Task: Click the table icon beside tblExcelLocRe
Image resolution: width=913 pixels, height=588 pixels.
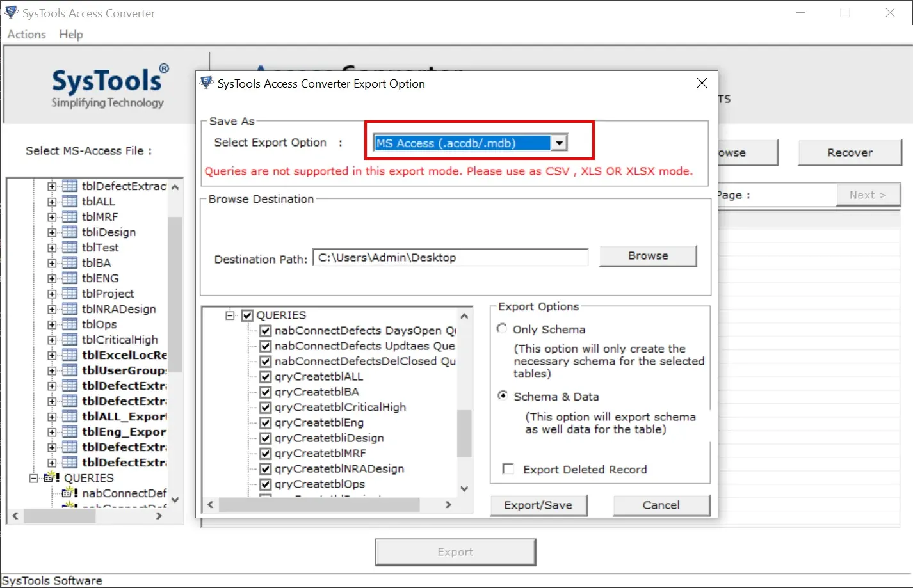Action: point(70,355)
